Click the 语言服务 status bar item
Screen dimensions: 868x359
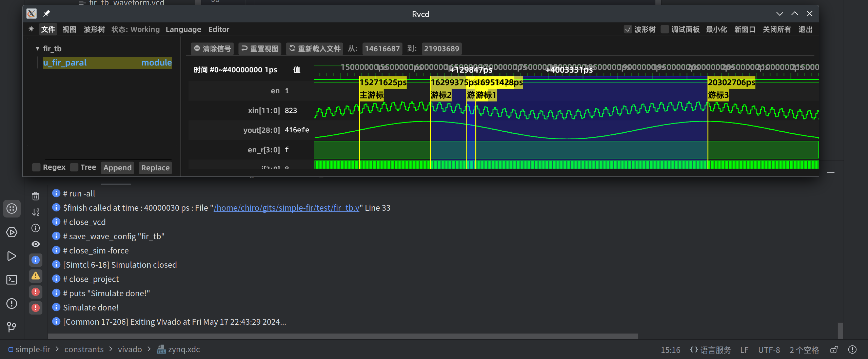(710, 350)
